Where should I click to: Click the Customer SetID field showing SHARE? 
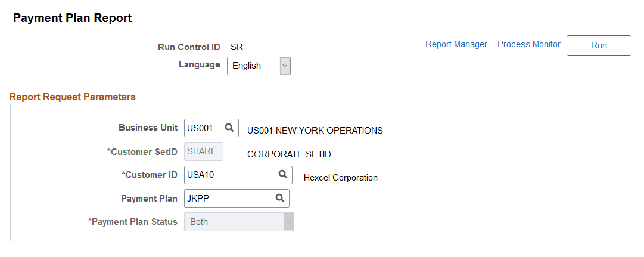(203, 151)
